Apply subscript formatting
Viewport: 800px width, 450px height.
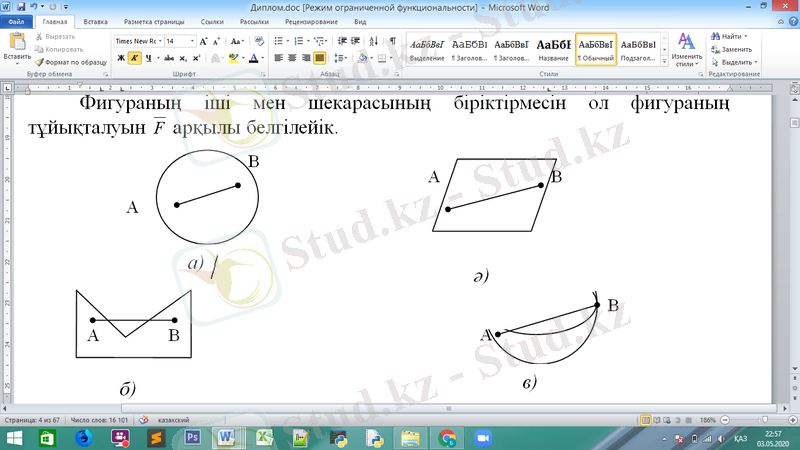183,58
